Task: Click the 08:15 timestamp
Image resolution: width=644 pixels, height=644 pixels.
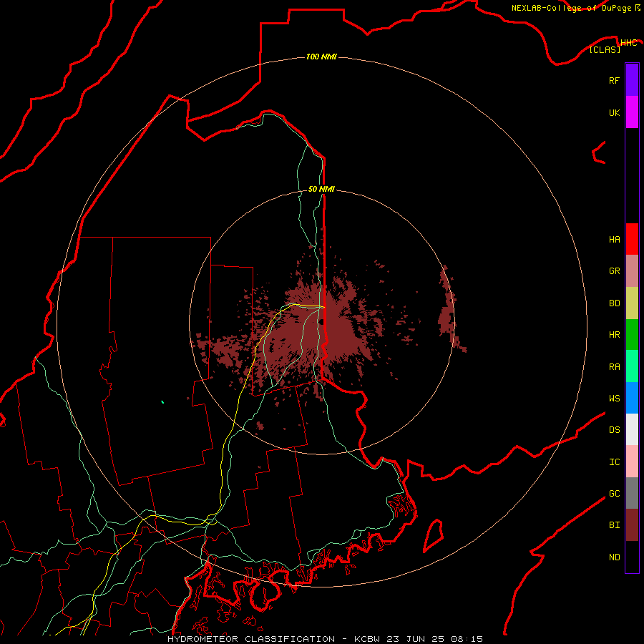Action: (467, 639)
